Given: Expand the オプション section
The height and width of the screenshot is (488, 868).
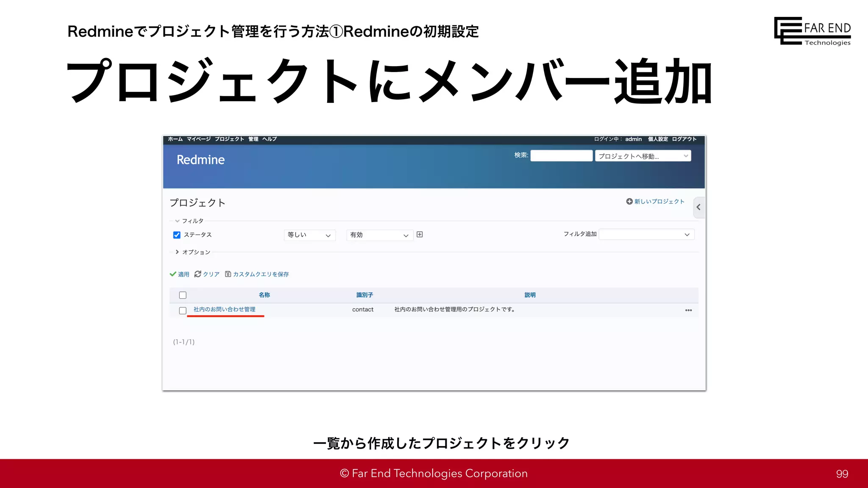Looking at the screenshot, I should pyautogui.click(x=193, y=252).
